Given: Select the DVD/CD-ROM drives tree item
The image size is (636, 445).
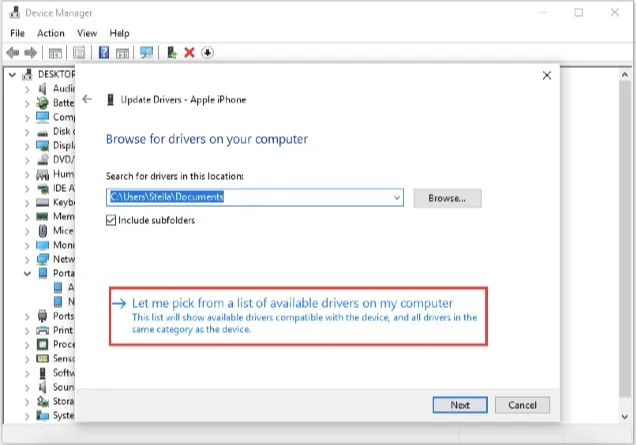Looking at the screenshot, I should (x=63, y=159).
